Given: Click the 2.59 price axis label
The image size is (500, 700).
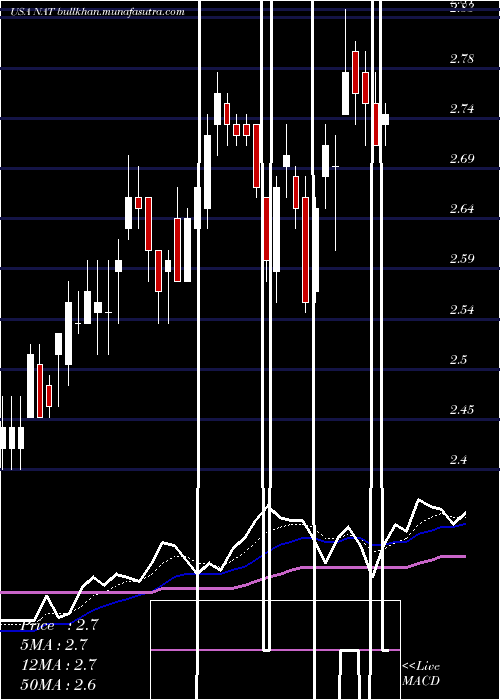Looking at the screenshot, I should (x=462, y=258).
